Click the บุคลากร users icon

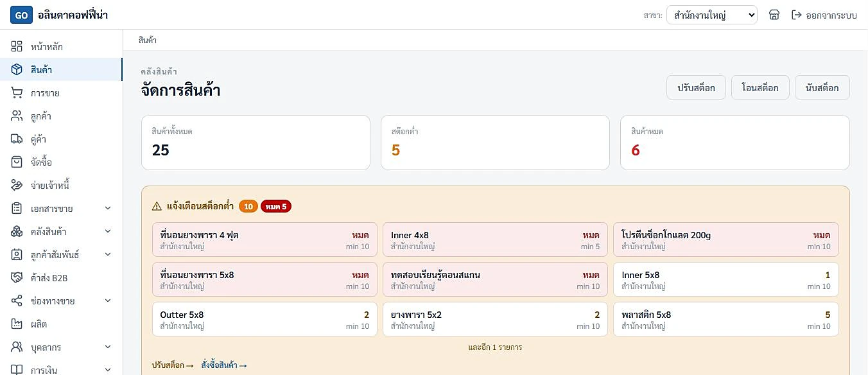point(17,347)
